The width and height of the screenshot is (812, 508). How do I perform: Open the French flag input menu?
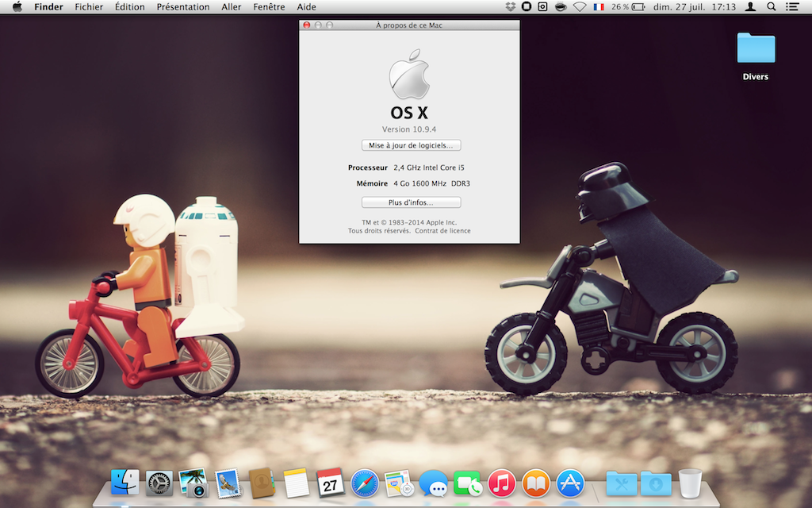click(599, 6)
